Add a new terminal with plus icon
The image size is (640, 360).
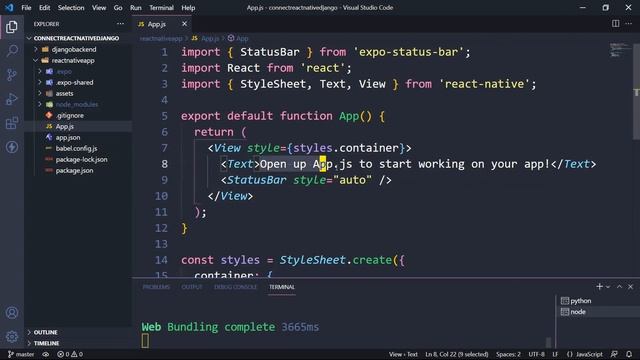(599, 287)
